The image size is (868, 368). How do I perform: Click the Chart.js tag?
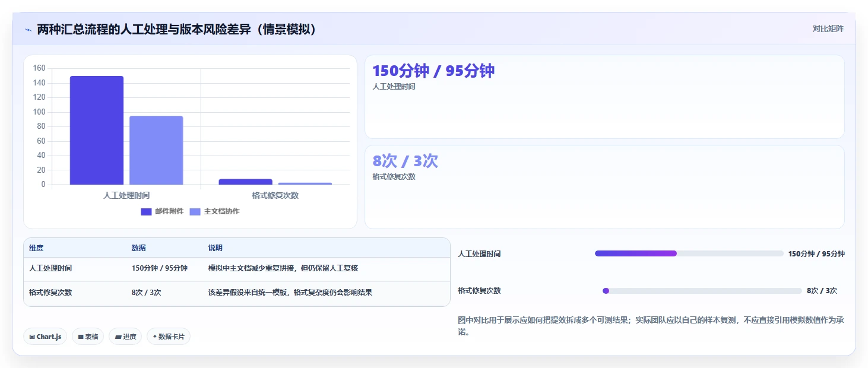45,337
